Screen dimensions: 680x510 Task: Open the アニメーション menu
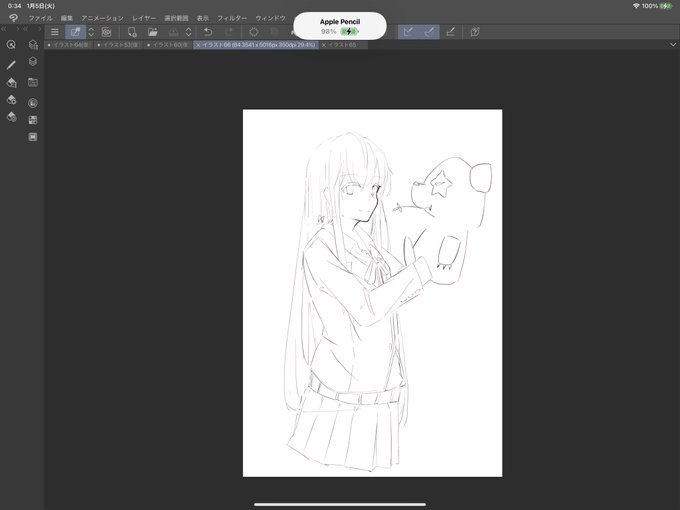102,18
